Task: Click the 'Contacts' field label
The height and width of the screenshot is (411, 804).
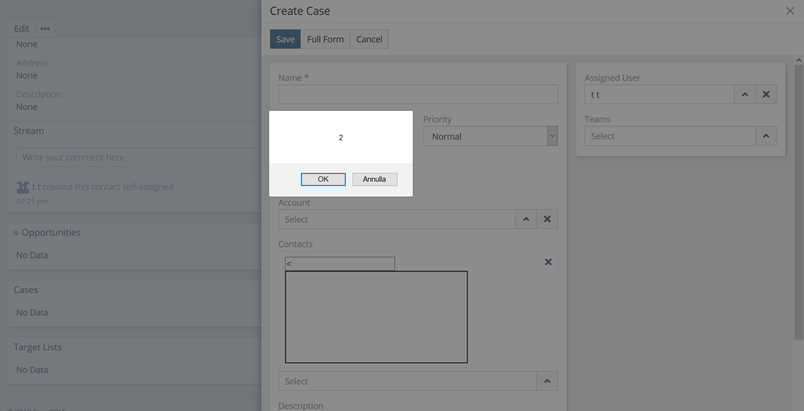Action: [295, 244]
